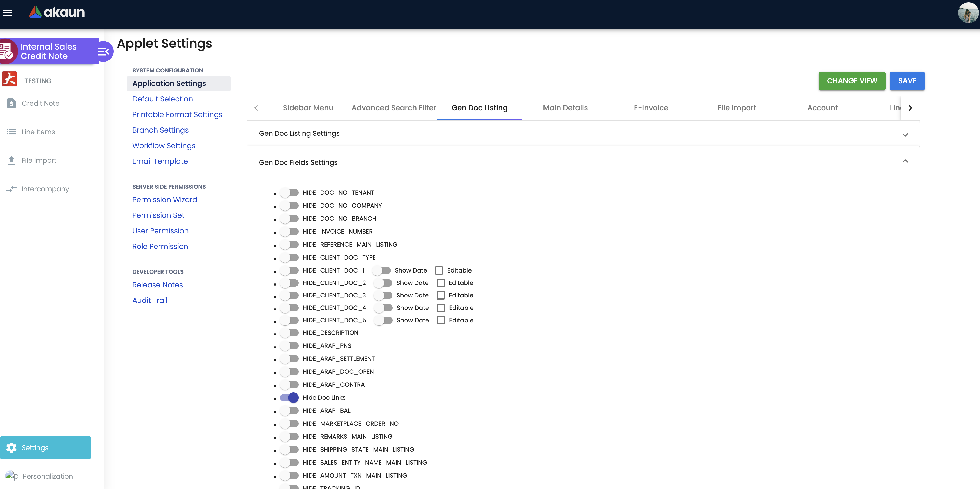The width and height of the screenshot is (980, 489).
Task: Click the Settings gear icon
Action: pyautogui.click(x=11, y=447)
